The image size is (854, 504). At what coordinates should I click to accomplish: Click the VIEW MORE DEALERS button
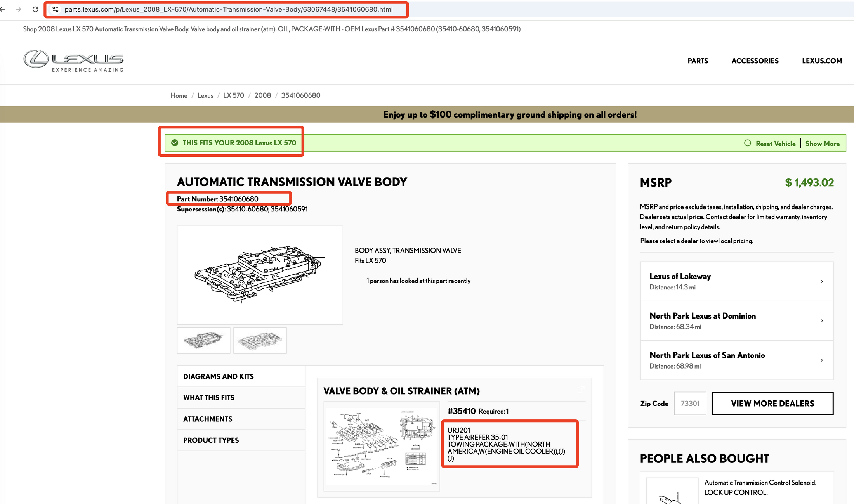coord(772,404)
